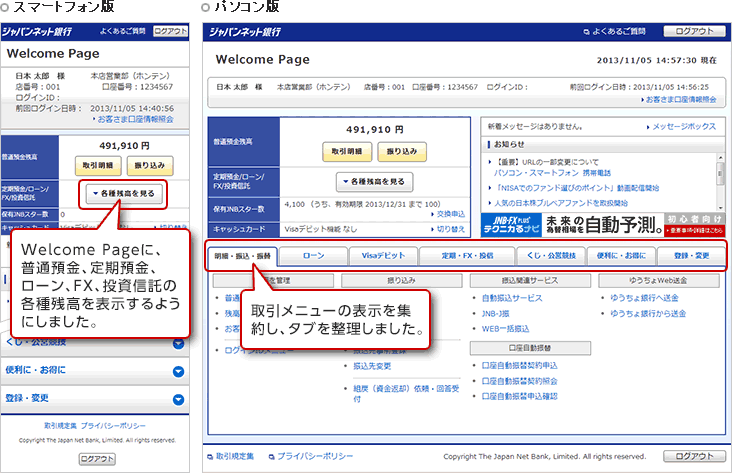Open WEB一括振込 link
The width and height of the screenshot is (732, 473).
pos(506,329)
